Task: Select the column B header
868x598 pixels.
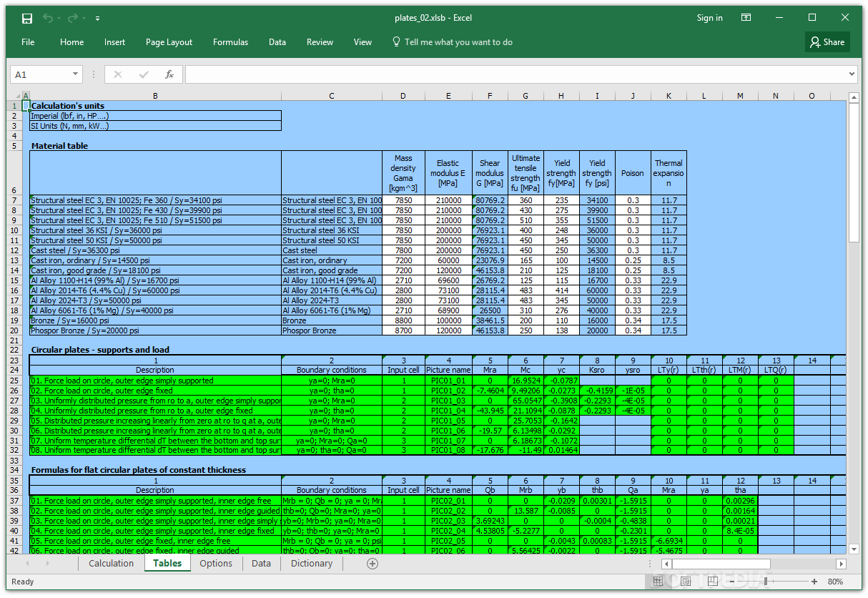Action: (x=155, y=96)
